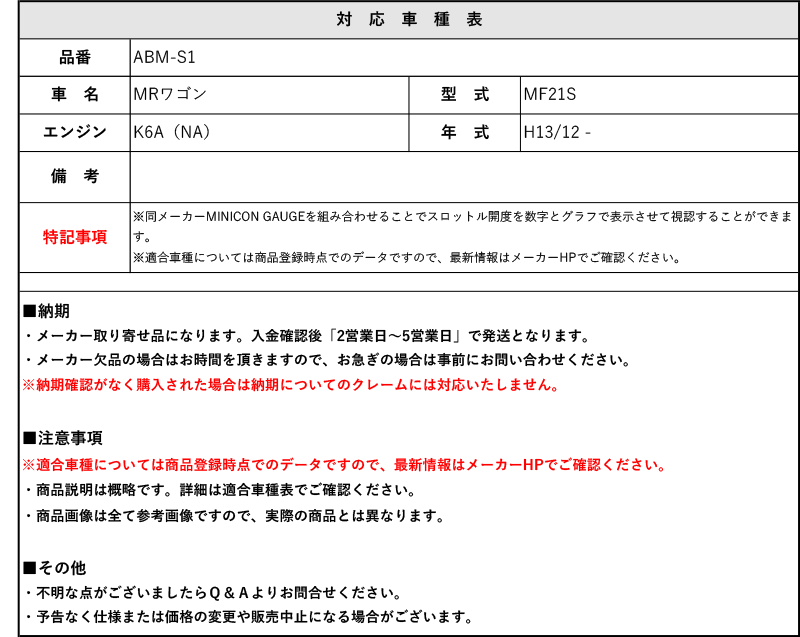
Task: Click the ■納期 heading
Action: (46, 311)
